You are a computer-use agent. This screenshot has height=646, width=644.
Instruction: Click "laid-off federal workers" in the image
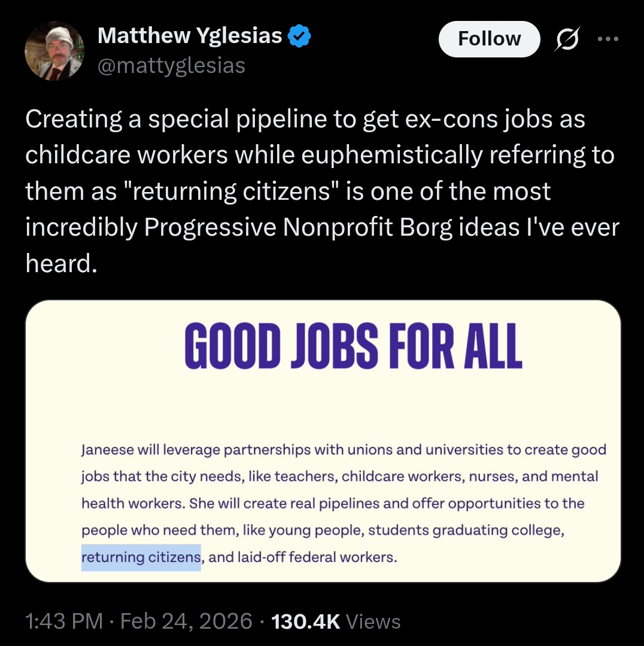point(317,558)
